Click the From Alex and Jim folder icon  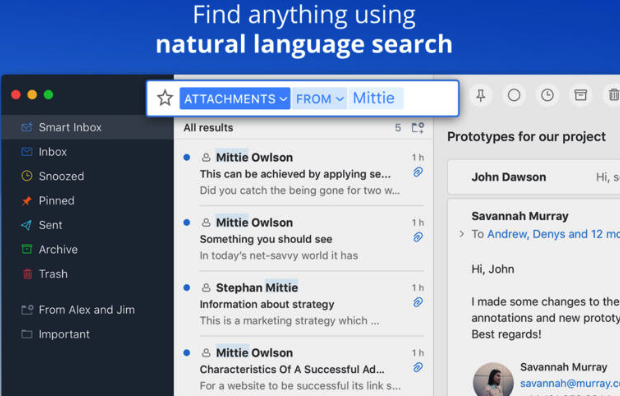click(27, 310)
